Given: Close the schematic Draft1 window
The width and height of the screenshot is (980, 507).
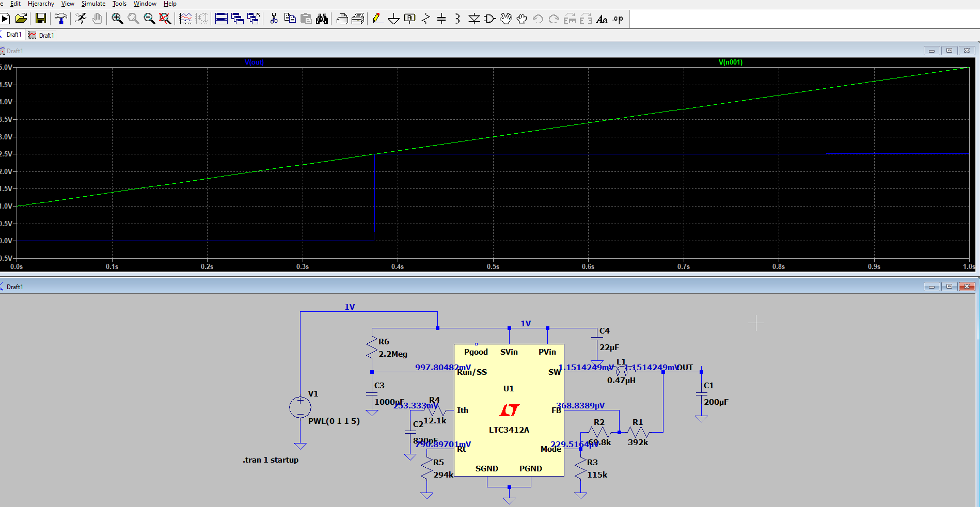Looking at the screenshot, I should click(967, 287).
